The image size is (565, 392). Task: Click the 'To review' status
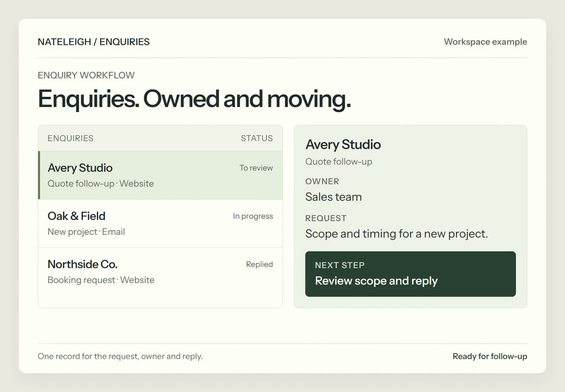(x=256, y=168)
